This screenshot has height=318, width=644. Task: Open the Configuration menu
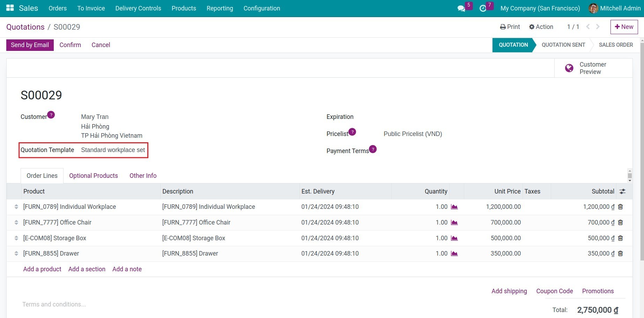(x=262, y=8)
